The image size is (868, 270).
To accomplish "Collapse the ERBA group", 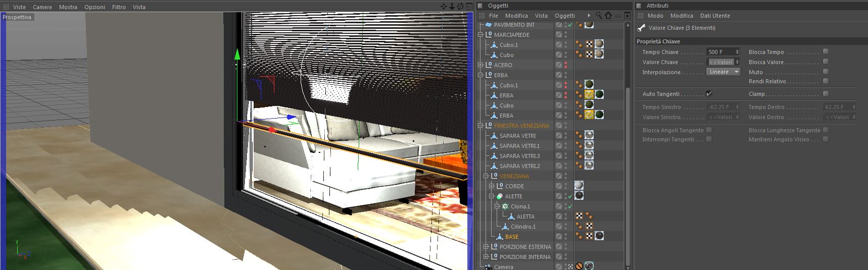I will point(480,75).
